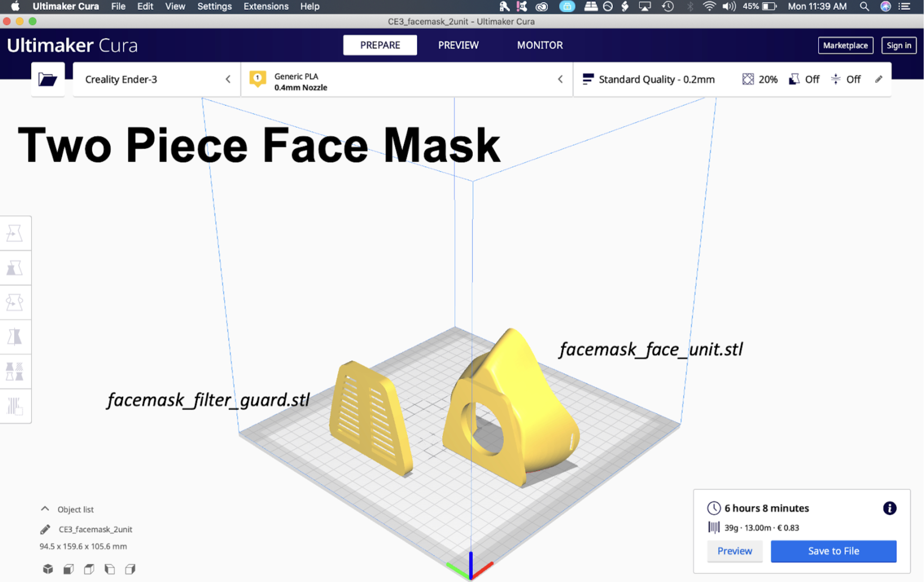
Task: Click the Sign in button
Action: [899, 45]
